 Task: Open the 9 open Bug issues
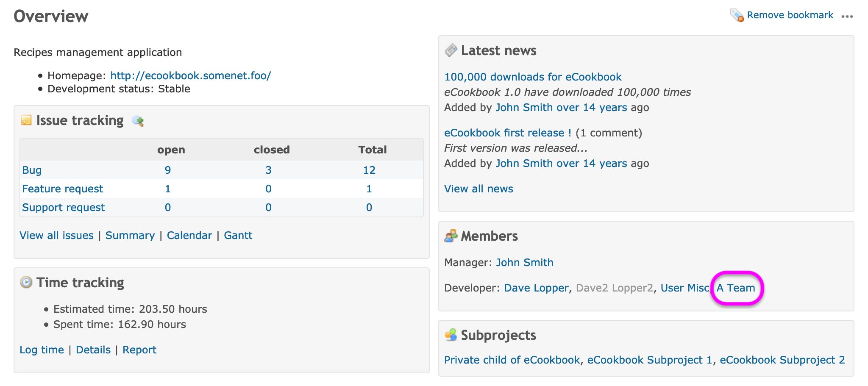(x=168, y=170)
